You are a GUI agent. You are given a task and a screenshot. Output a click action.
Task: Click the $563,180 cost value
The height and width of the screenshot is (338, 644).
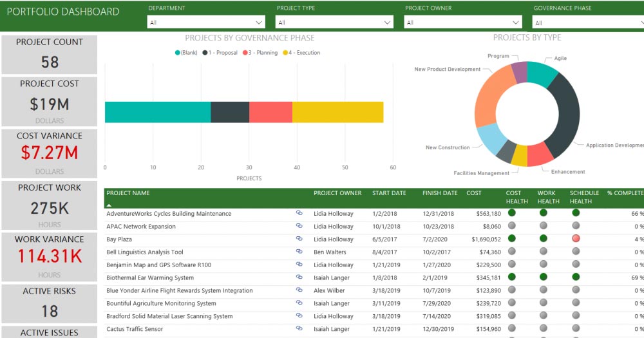coord(489,214)
